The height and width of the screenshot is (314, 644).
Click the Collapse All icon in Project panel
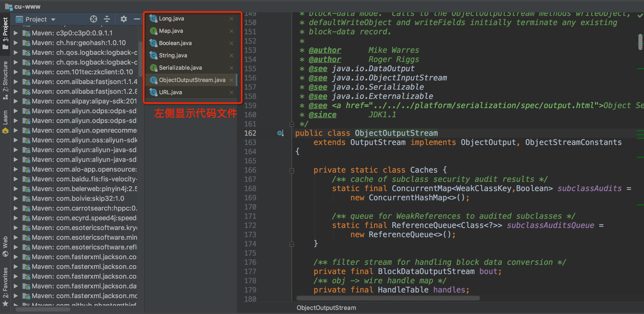(x=107, y=19)
